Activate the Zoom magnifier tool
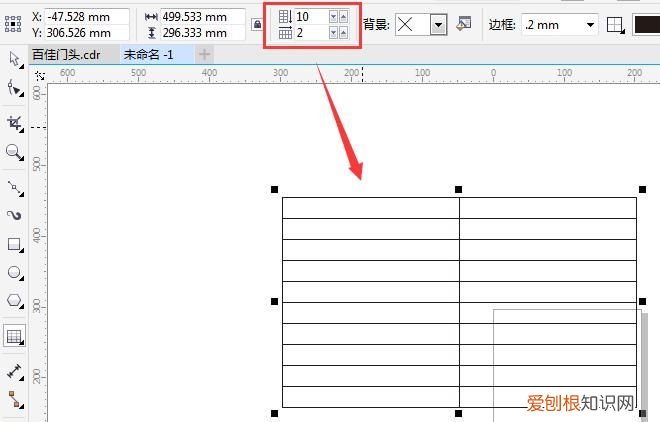Screen dimensions: 660x422 coord(14,152)
